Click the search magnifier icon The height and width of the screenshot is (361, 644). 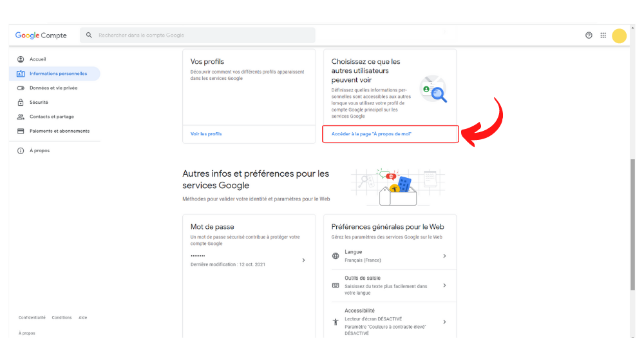89,35
